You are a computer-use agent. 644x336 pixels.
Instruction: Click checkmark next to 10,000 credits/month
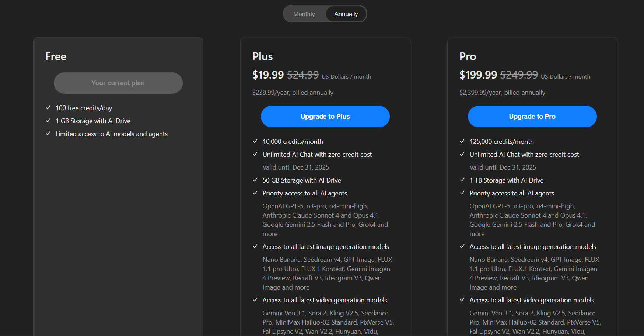coord(255,141)
